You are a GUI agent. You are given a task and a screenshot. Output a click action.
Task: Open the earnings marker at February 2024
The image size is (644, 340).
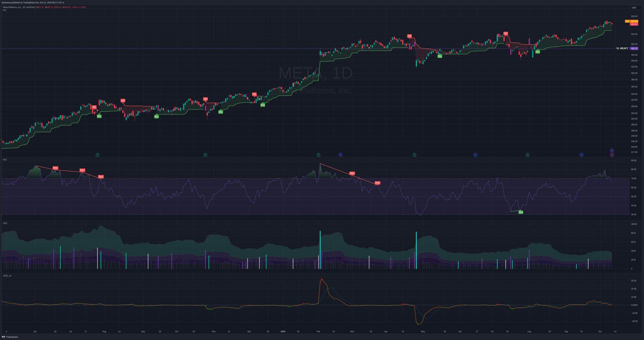coord(318,155)
